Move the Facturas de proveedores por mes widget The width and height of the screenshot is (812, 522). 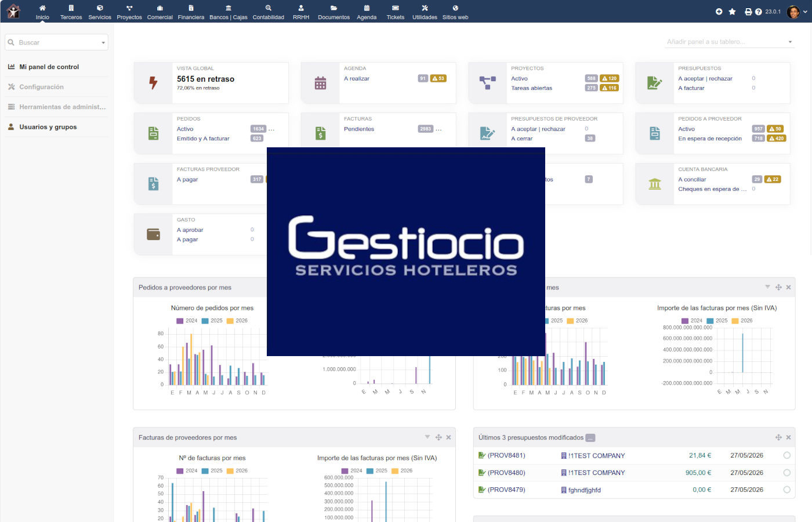438,437
